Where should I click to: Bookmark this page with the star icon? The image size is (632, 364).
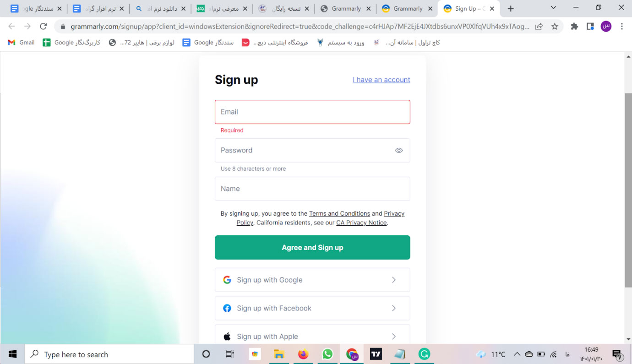click(x=555, y=27)
